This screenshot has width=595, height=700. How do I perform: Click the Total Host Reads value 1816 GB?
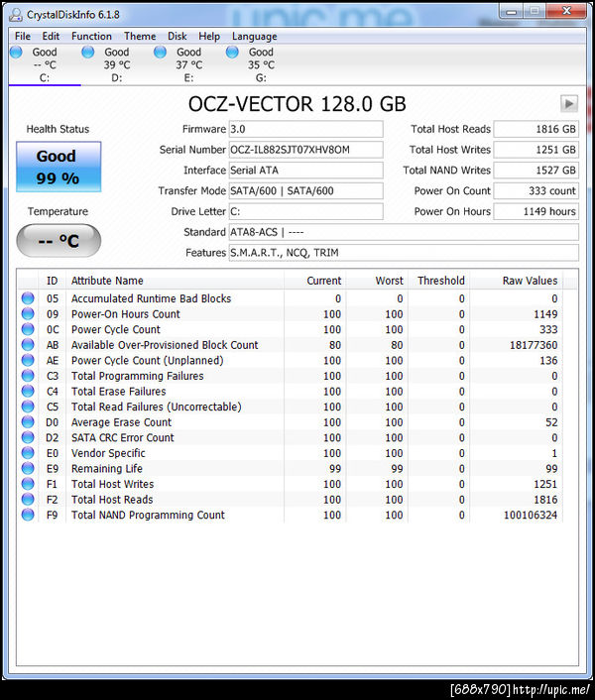pyautogui.click(x=536, y=129)
